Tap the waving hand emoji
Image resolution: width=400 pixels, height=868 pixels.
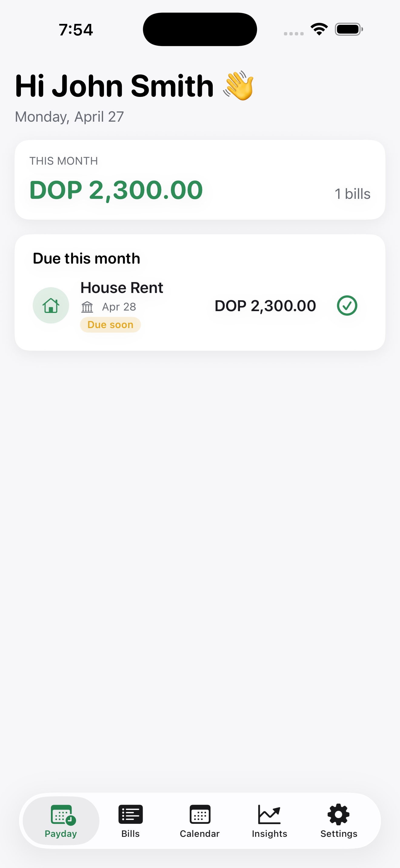[238, 86]
